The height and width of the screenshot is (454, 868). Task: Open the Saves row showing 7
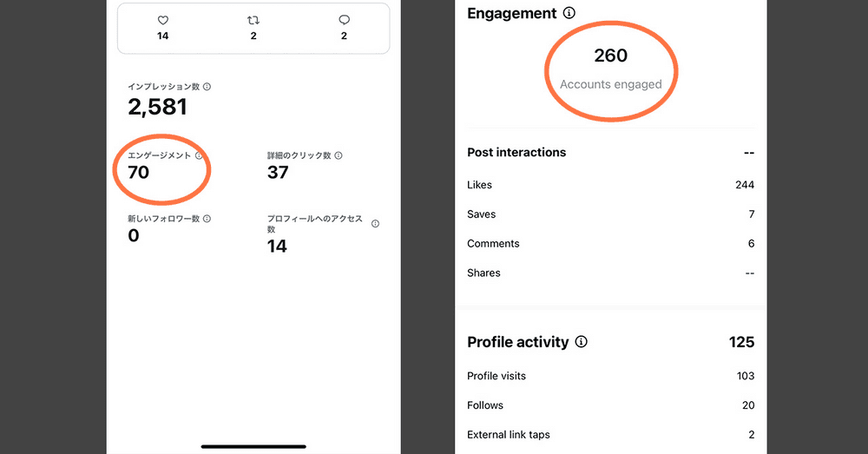(610, 214)
